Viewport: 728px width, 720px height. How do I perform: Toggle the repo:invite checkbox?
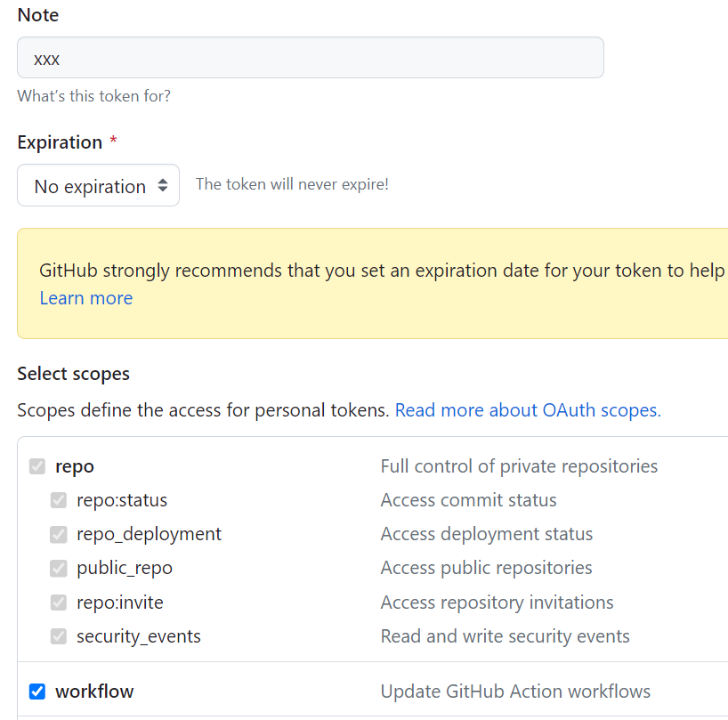[59, 603]
